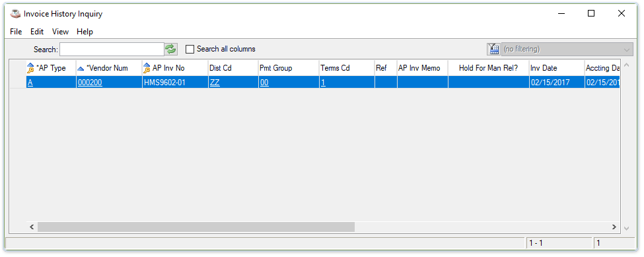Enable the Search all columns checkbox
This screenshot has height=257, width=644.
(x=190, y=50)
